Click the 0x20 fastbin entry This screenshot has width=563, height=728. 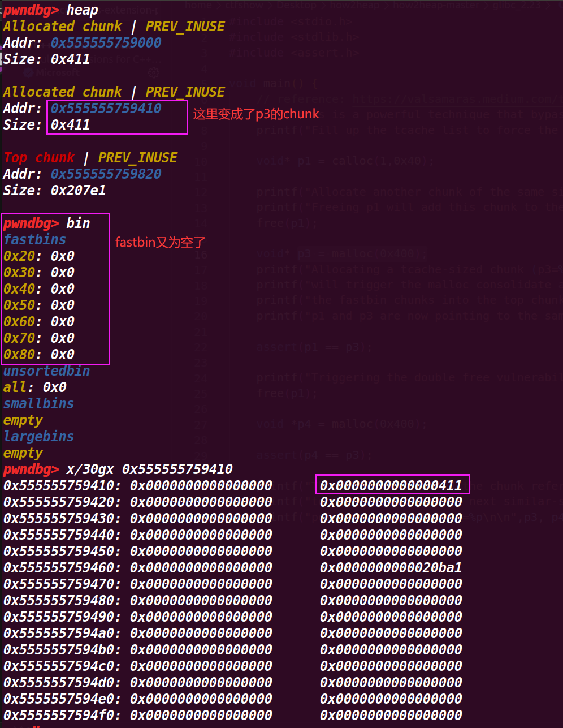click(x=39, y=256)
